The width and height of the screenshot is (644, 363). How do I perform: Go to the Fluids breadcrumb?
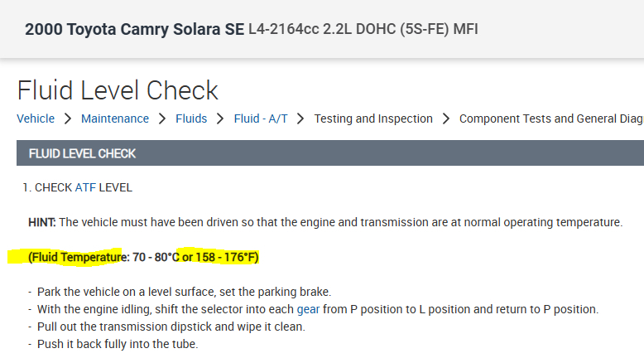[191, 119]
